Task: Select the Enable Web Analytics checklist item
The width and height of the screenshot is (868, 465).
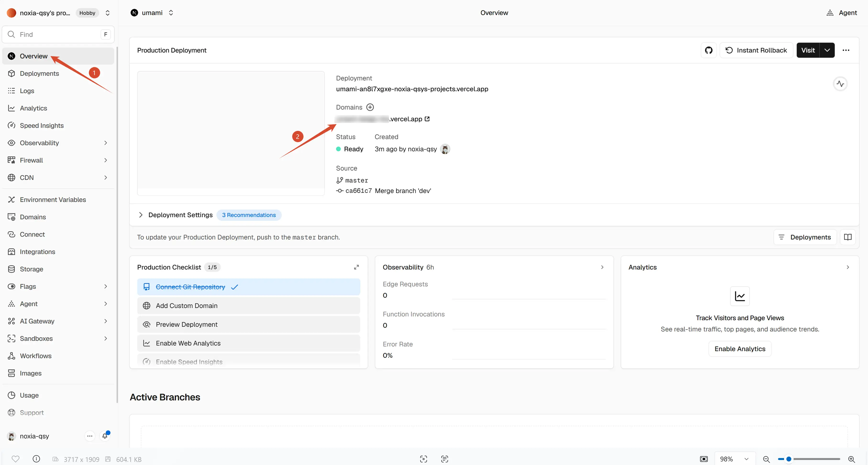Action: click(x=249, y=343)
